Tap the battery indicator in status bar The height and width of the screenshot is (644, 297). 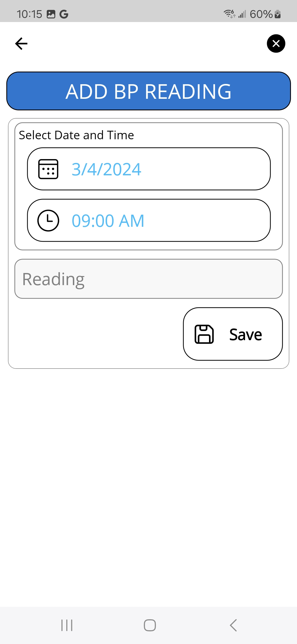278,14
